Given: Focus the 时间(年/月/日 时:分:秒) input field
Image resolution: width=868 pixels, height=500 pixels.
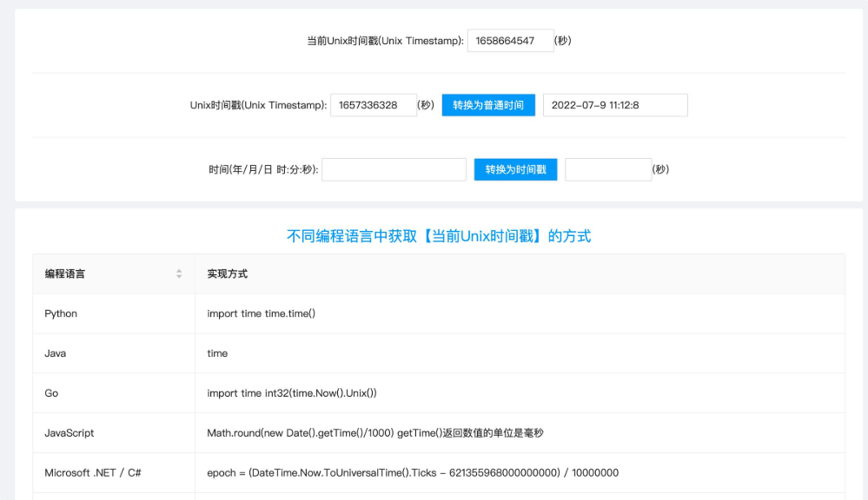Looking at the screenshot, I should click(x=394, y=169).
